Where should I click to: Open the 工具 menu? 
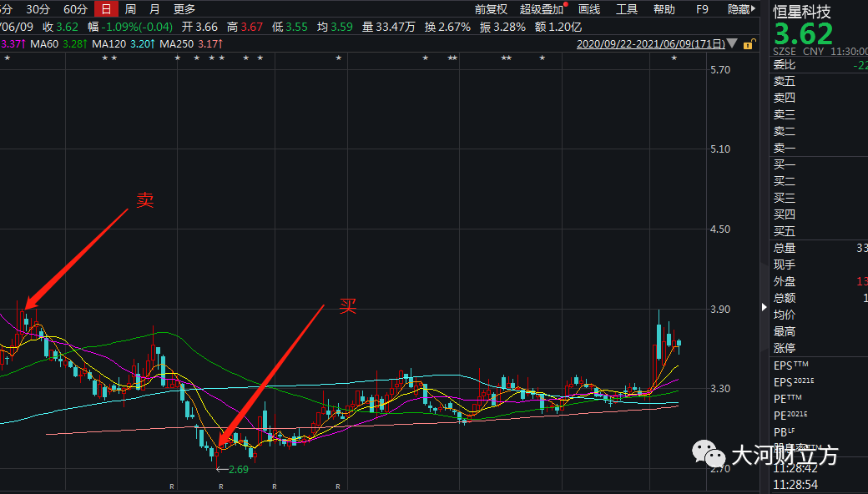click(x=627, y=9)
